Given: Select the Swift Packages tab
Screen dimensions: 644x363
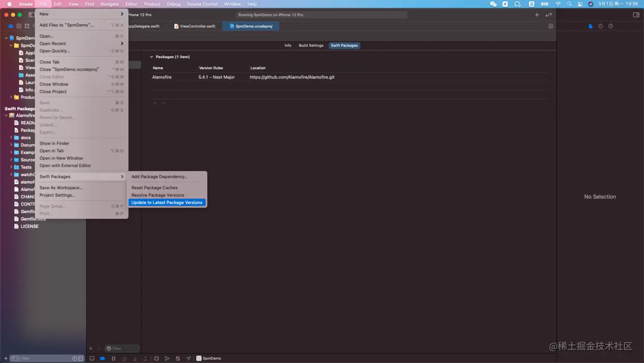Looking at the screenshot, I should (x=344, y=45).
